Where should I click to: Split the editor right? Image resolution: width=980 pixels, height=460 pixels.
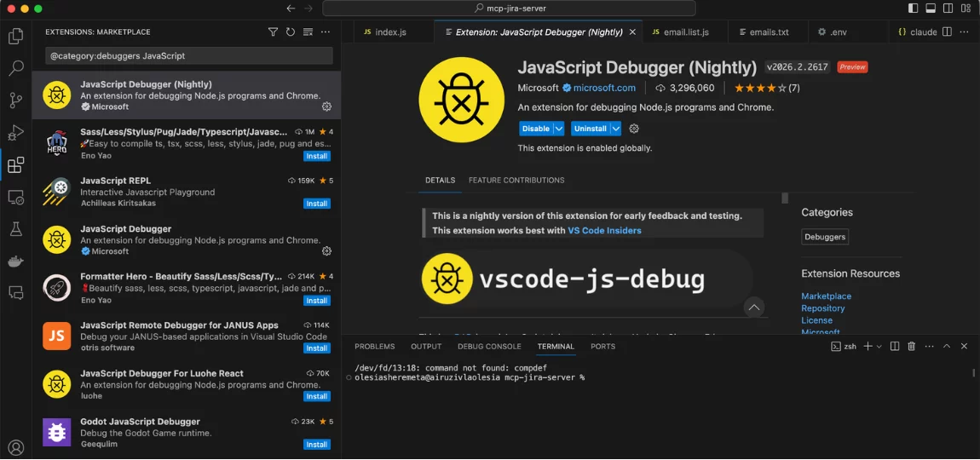[x=947, y=32]
